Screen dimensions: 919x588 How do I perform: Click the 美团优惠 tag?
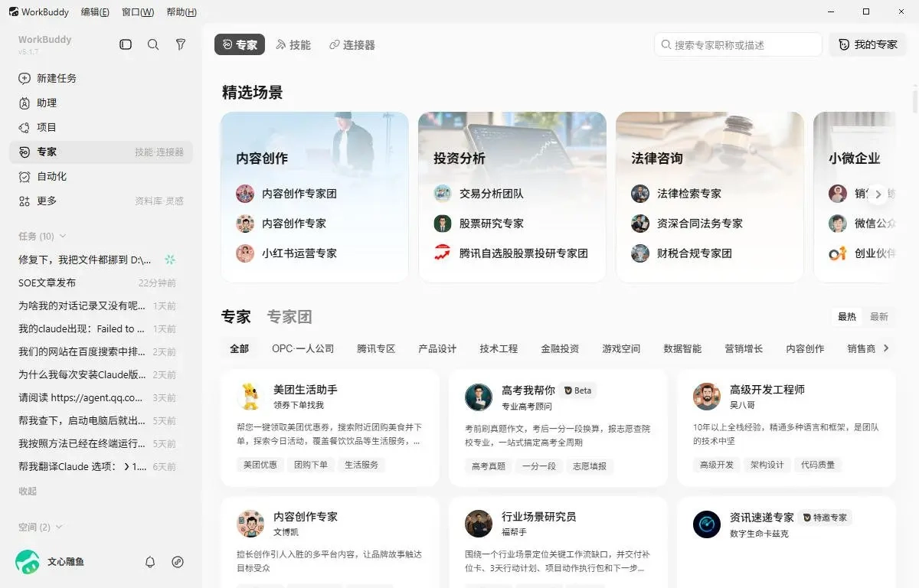pyautogui.click(x=260, y=465)
